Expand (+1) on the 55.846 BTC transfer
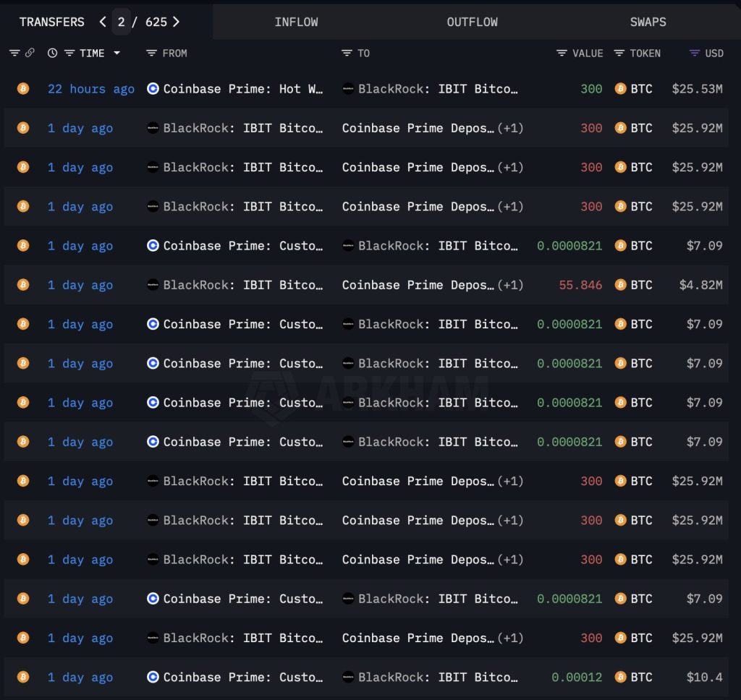Screen dimensions: 741x700 [510, 285]
